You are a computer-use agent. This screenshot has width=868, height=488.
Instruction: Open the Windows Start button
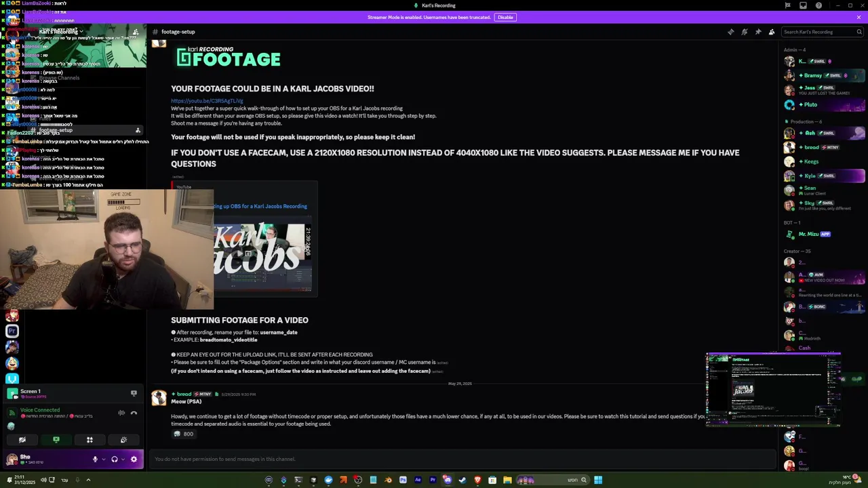tap(598, 480)
